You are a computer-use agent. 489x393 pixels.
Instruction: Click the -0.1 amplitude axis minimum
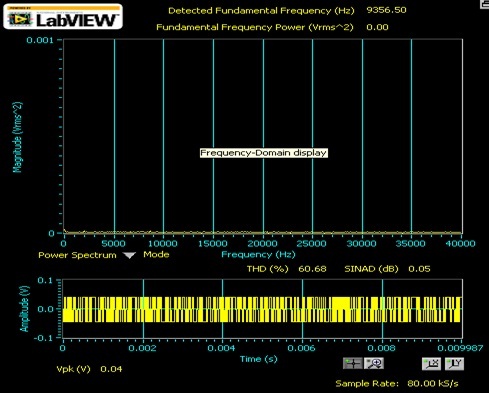[x=43, y=338]
